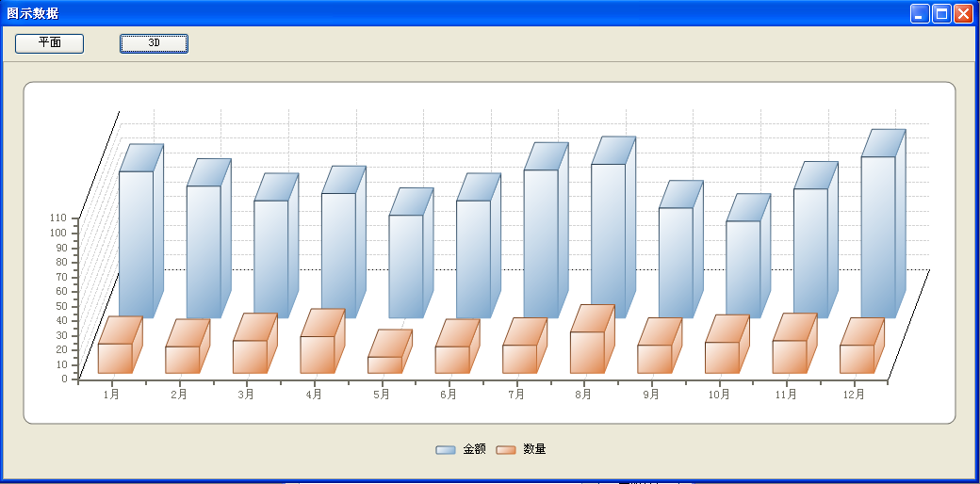Click the orange bar for 12月
The image size is (980, 484).
pos(857,358)
